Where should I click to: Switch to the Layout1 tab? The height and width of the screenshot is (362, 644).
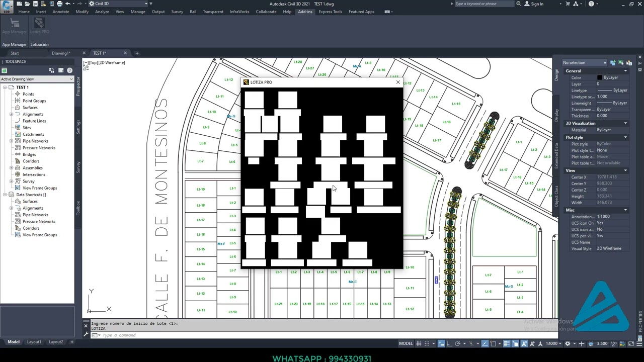pyautogui.click(x=34, y=342)
